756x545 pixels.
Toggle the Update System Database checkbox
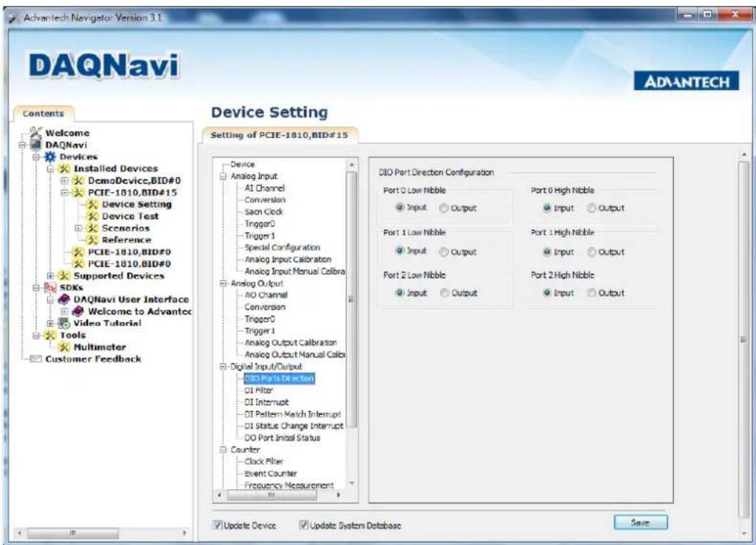(304, 525)
